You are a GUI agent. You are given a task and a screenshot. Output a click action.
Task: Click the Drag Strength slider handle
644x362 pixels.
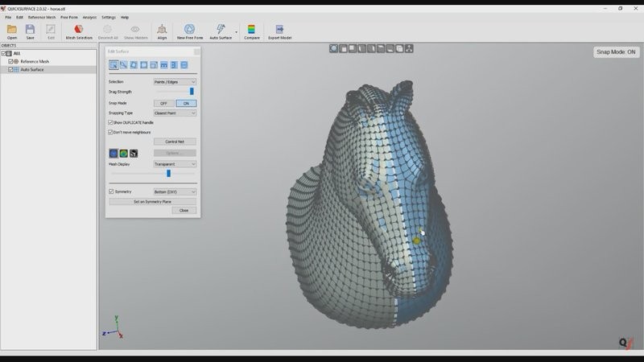(x=192, y=92)
